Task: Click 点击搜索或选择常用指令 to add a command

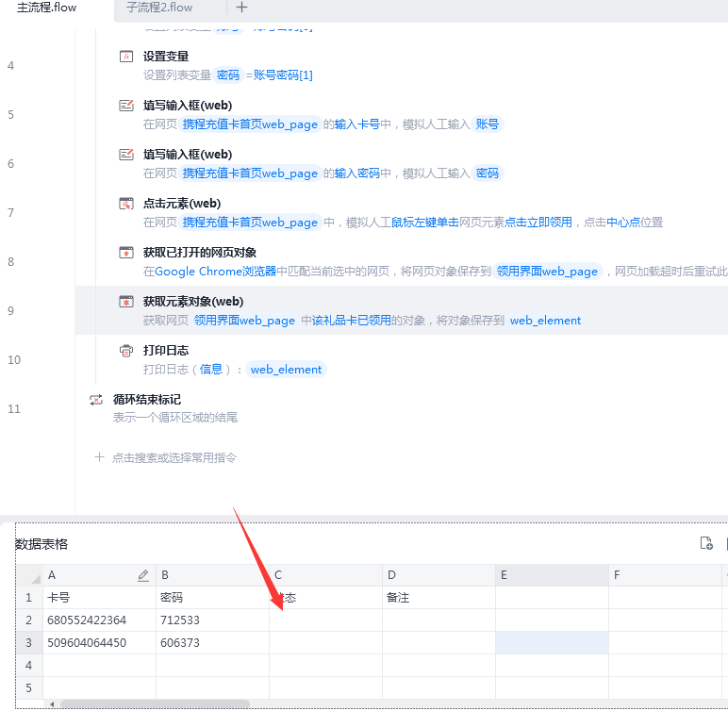Action: (174, 458)
